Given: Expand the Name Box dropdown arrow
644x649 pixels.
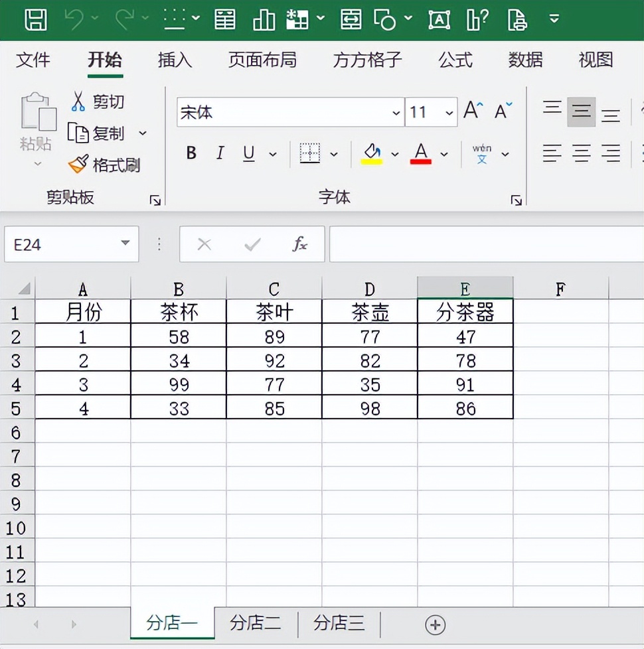Looking at the screenshot, I should [x=125, y=244].
